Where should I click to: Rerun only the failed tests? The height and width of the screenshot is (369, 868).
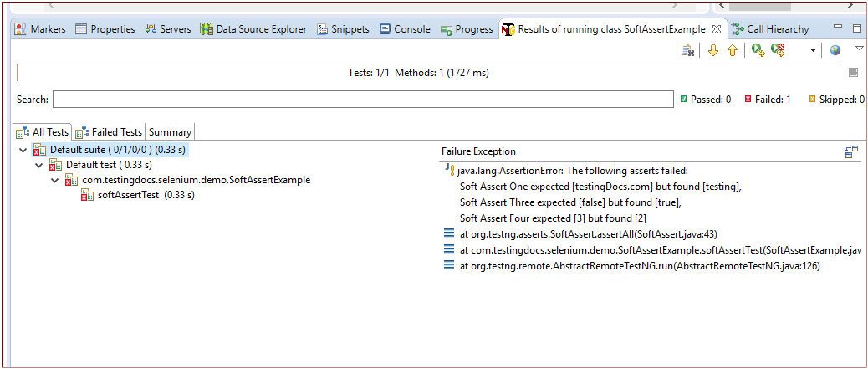(x=778, y=51)
